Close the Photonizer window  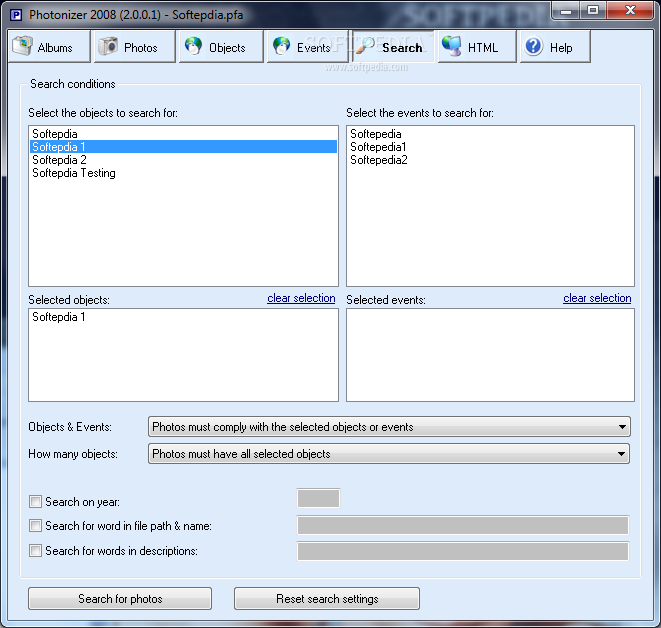coord(630,10)
